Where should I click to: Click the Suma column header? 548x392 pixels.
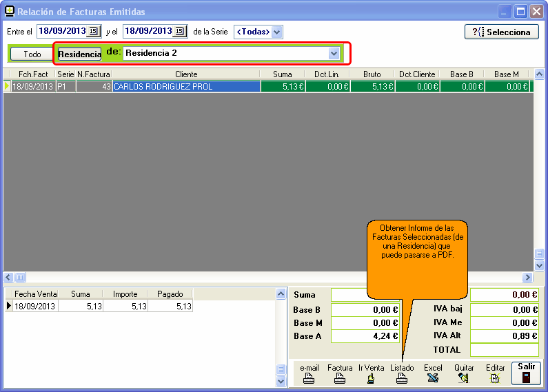[282, 74]
